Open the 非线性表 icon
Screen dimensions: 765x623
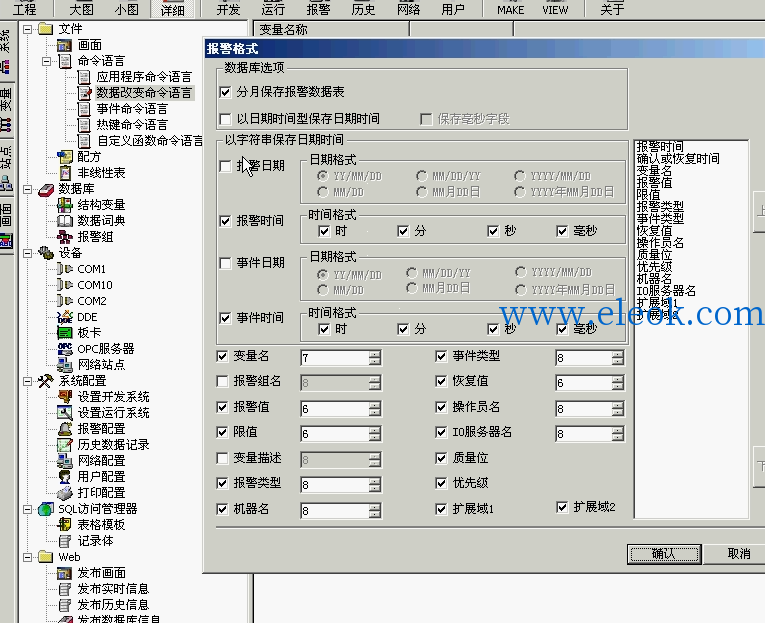[64, 173]
